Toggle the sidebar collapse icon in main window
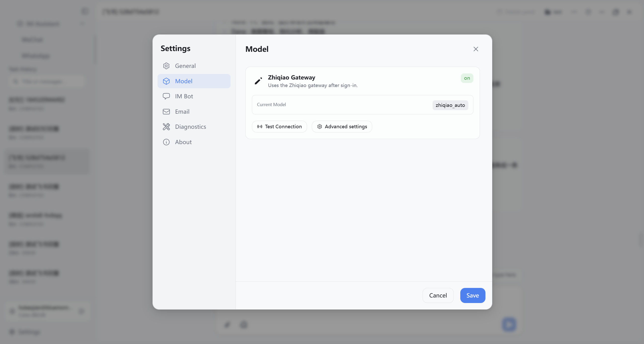 (85, 12)
